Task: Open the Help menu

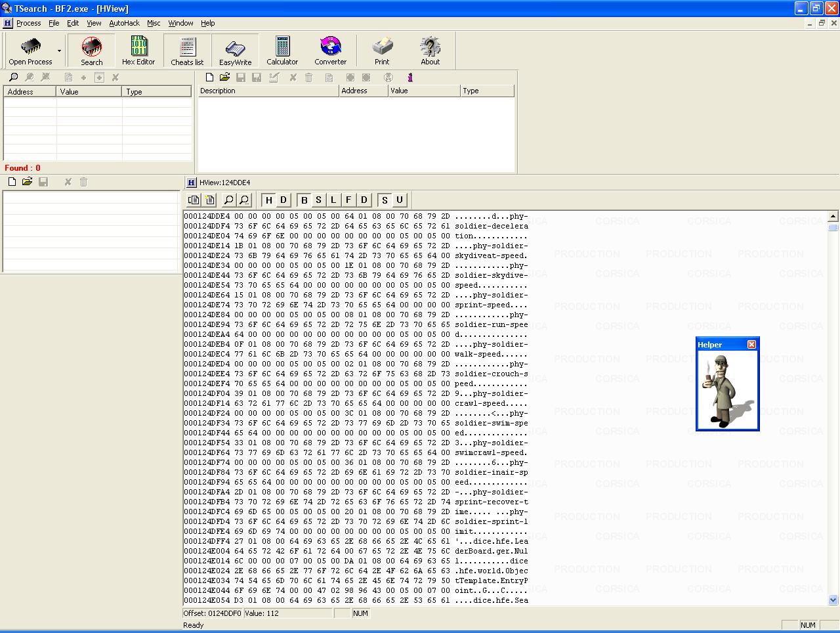Action: [x=207, y=23]
